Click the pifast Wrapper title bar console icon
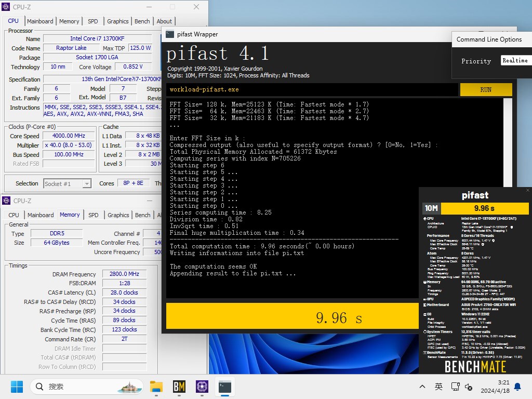This screenshot has height=399, width=532. pyautogui.click(x=170, y=34)
